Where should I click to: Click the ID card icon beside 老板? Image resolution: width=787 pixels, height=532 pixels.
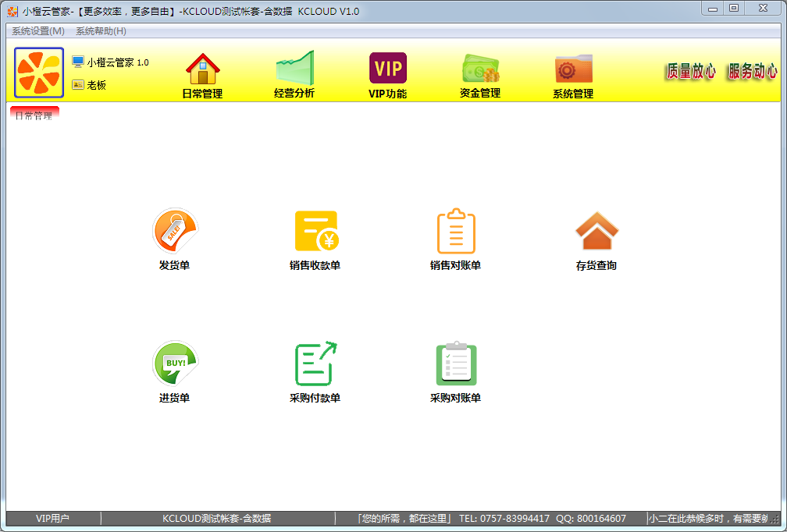78,85
